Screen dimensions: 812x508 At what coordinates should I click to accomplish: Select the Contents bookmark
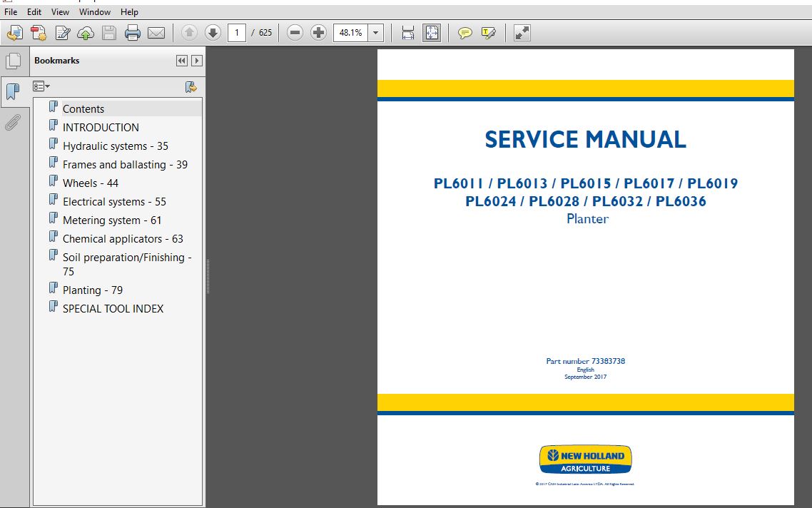83,108
